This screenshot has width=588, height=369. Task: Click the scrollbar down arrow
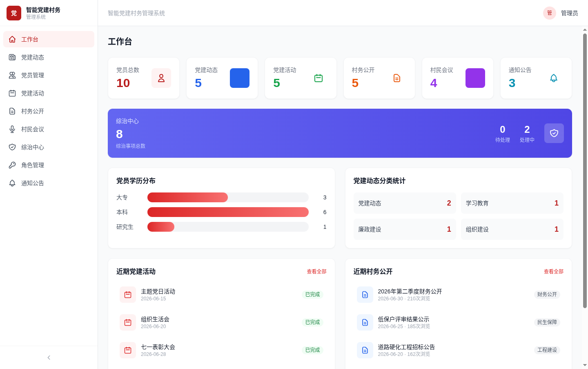585,365
